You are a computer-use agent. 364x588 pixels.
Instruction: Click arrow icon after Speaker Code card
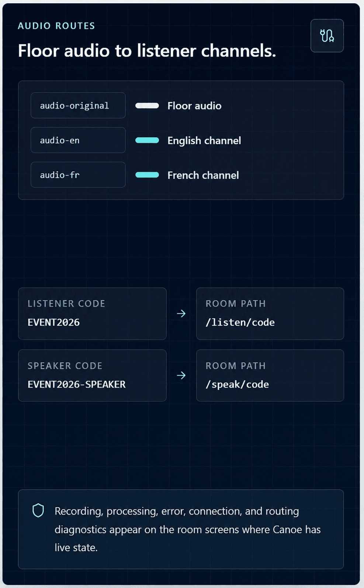click(181, 375)
